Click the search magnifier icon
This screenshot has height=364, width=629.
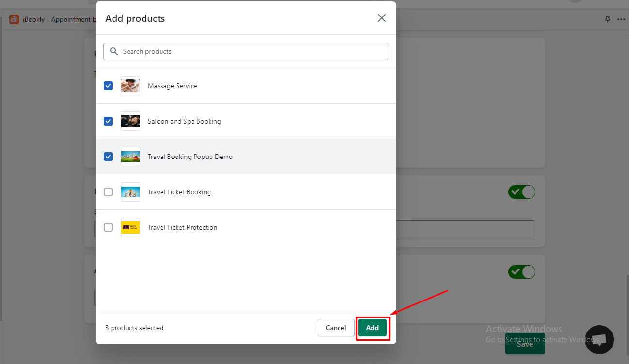[114, 51]
